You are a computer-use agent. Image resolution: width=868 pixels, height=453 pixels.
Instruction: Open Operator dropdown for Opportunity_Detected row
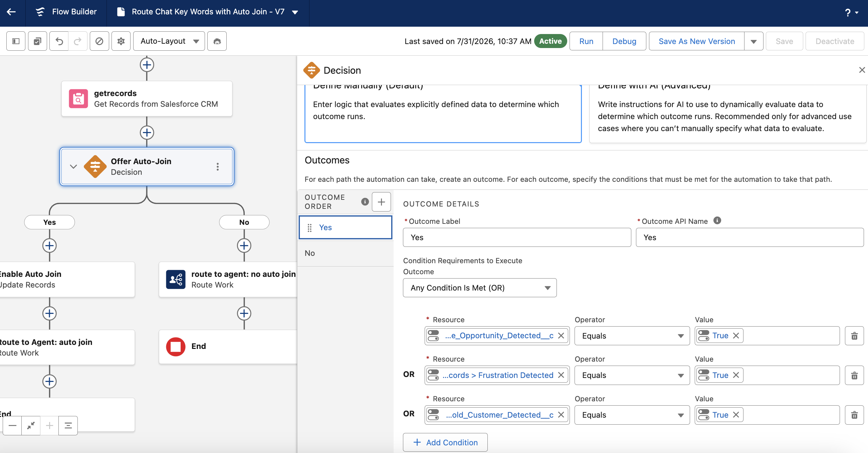pyautogui.click(x=632, y=336)
